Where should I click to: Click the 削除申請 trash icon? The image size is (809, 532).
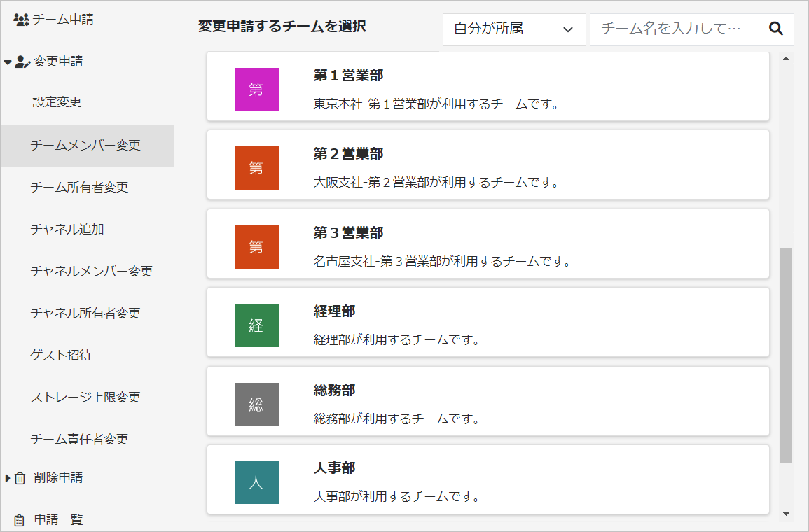click(x=20, y=478)
